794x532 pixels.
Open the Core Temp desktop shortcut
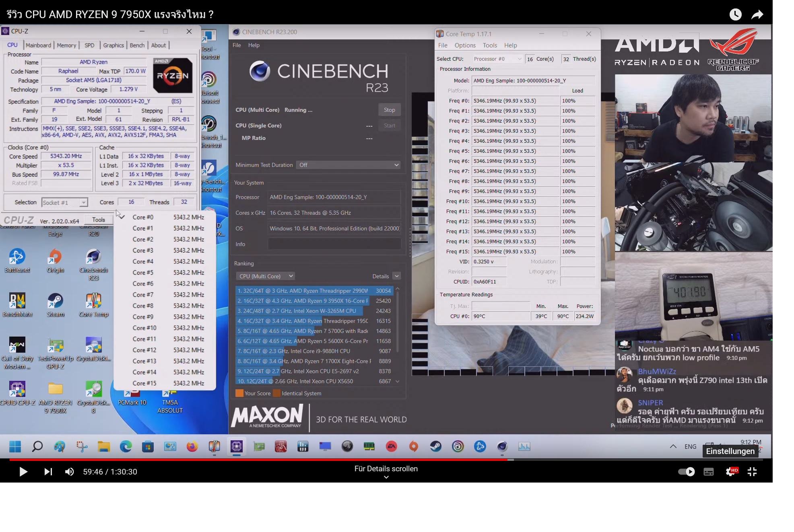click(x=93, y=305)
